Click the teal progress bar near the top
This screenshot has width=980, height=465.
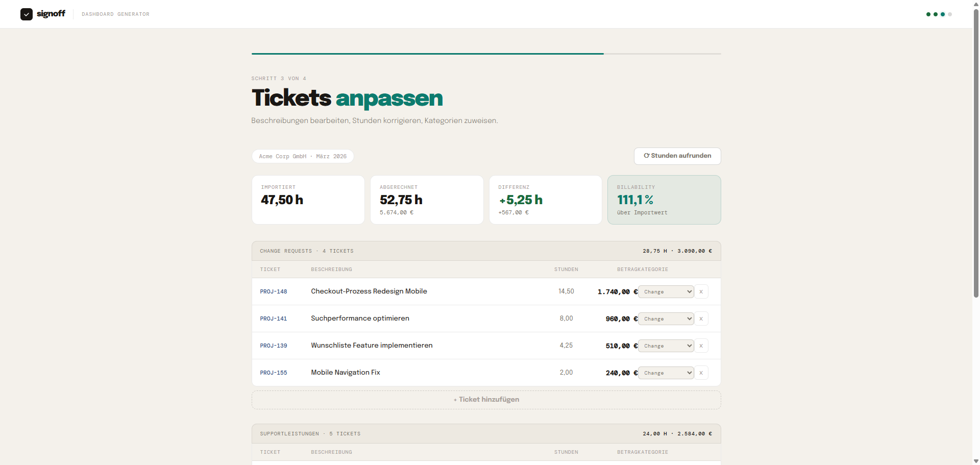(x=427, y=53)
